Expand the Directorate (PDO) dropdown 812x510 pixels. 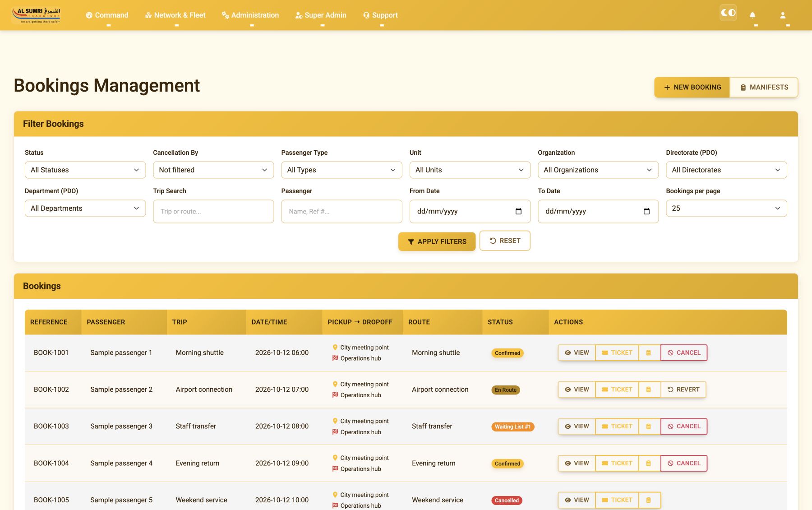(726, 170)
